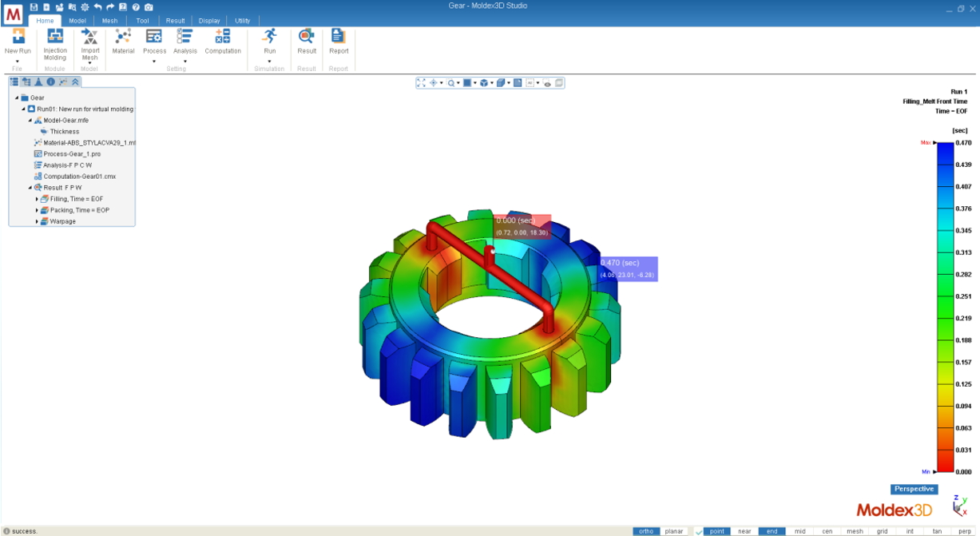The width and height of the screenshot is (980, 536).
Task: Select Process-Gear_1.pro in the tree
Action: pos(72,153)
